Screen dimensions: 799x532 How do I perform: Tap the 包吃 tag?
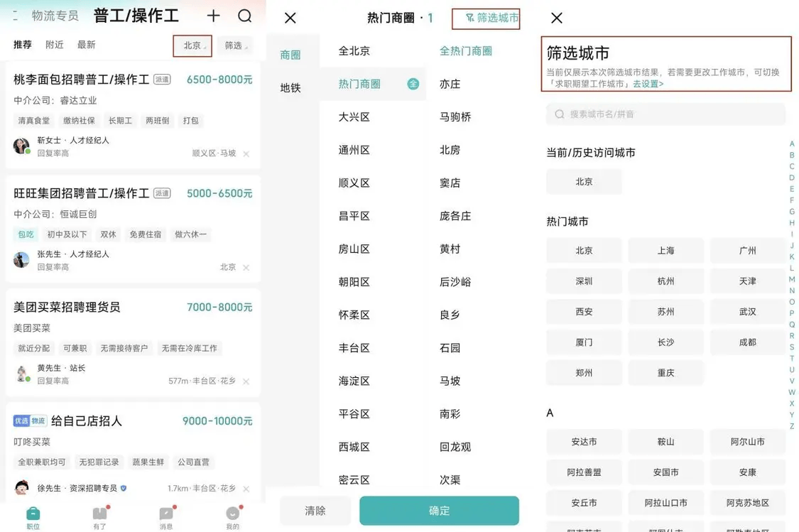pos(26,234)
